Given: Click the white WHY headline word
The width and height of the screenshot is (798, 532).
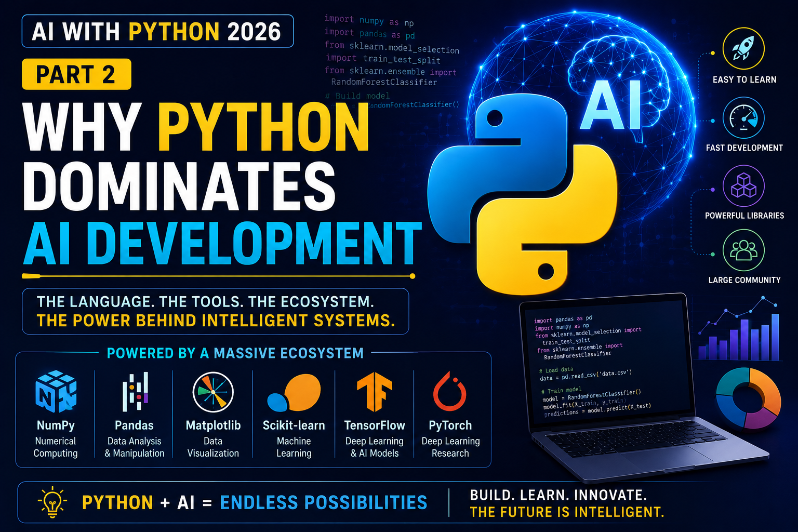Looking at the screenshot, I should [x=83, y=127].
